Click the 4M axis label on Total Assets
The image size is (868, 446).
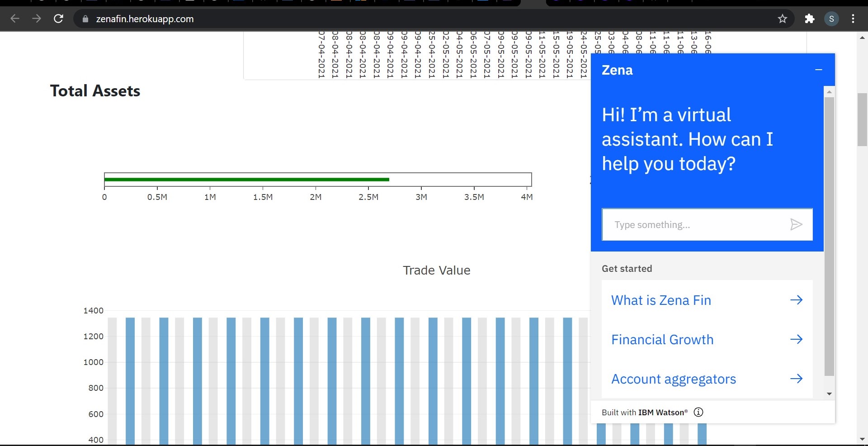(x=527, y=197)
